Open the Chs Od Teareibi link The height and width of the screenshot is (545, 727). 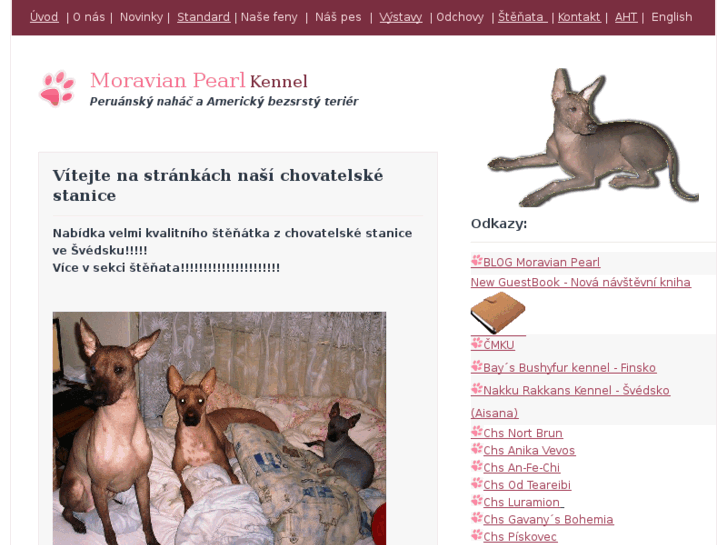point(527,485)
